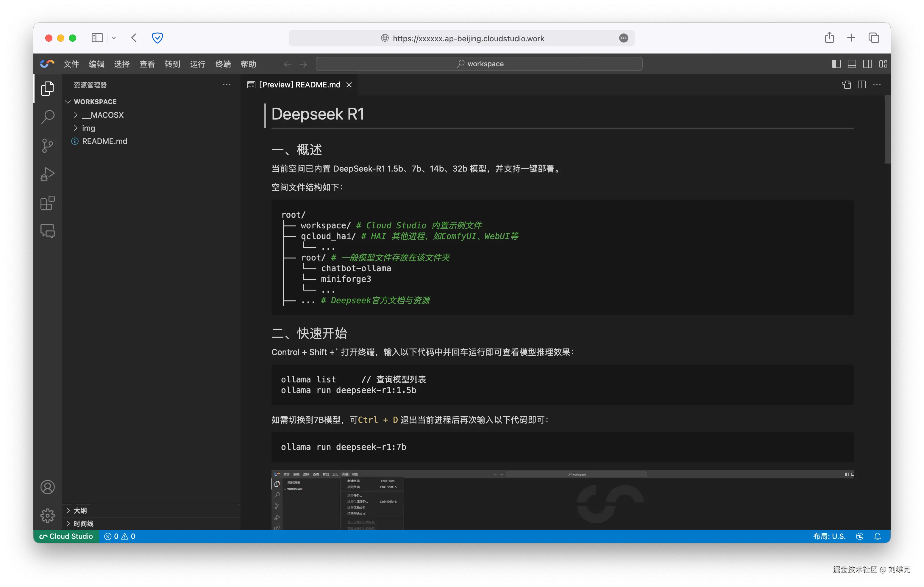Open the Extensions view

[48, 203]
